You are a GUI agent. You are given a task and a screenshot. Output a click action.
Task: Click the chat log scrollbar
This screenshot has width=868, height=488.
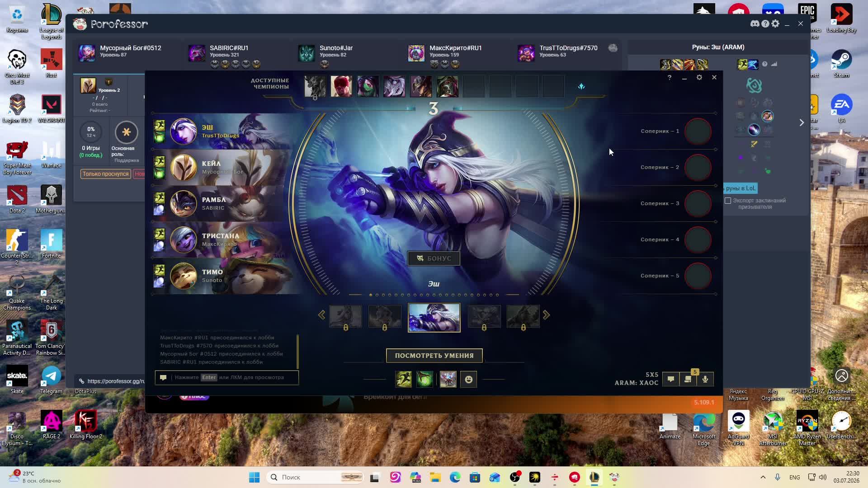(297, 352)
